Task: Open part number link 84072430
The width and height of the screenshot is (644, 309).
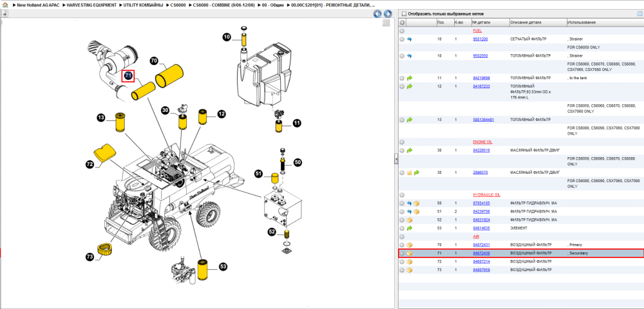Action: (481, 253)
